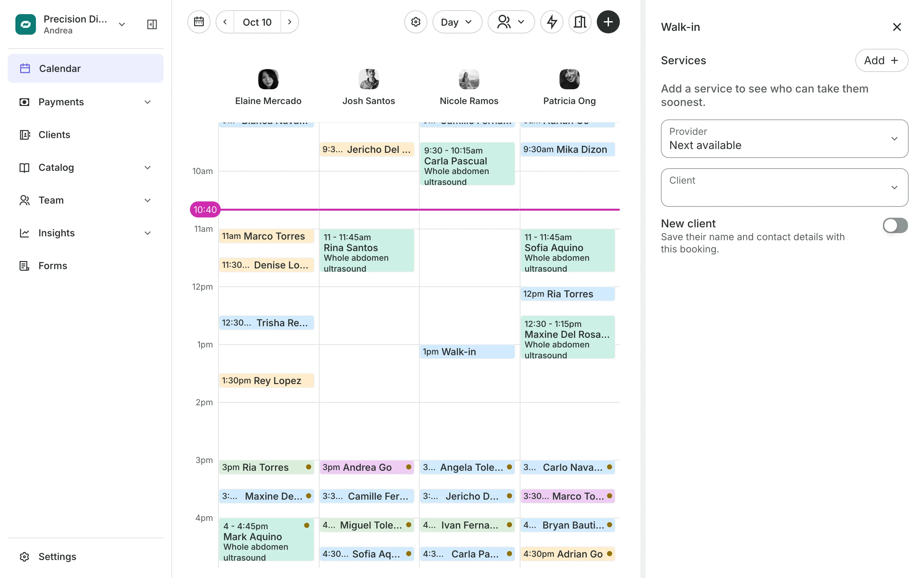Toggle the New client switch
Image resolution: width=924 pixels, height=578 pixels.
click(895, 225)
